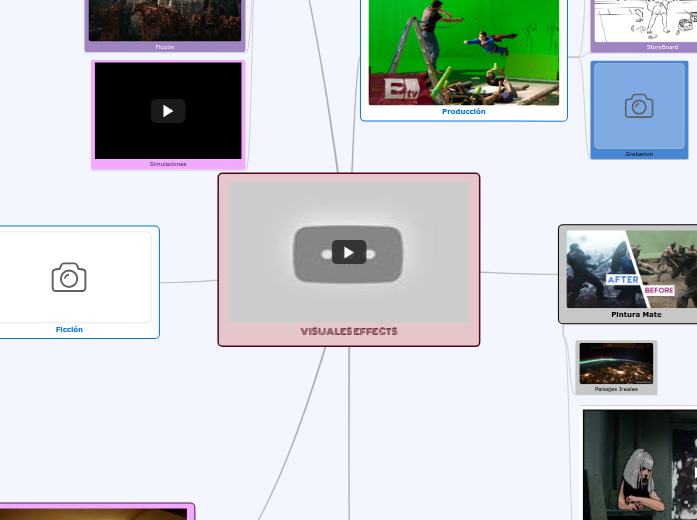This screenshot has width=697, height=520.
Task: Select the Simulaciones label text
Action: 168,164
